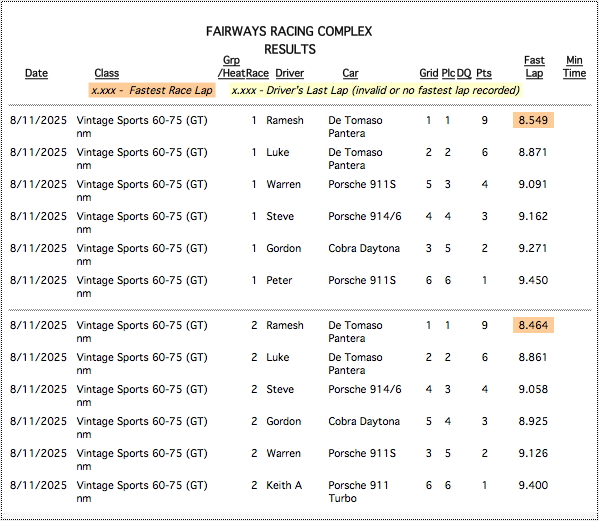Click the yellow Driver's Last Lap legend
Screen dimensions: 599x521
point(376,90)
